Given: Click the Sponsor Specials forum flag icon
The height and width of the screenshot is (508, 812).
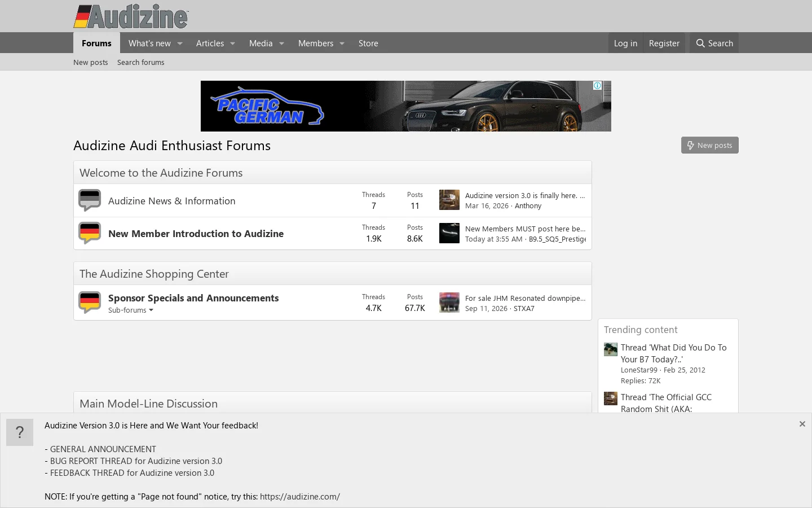Looking at the screenshot, I should 90,303.
